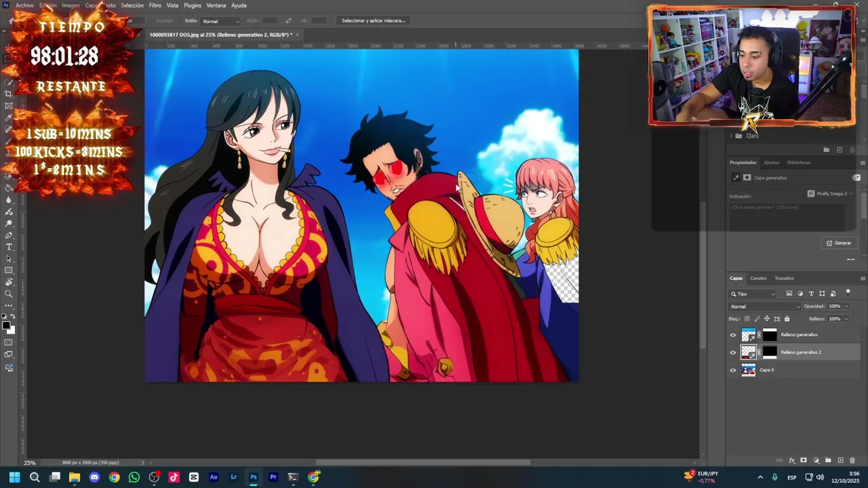Open the Opacidad 100% dropdown arrow

(846, 306)
